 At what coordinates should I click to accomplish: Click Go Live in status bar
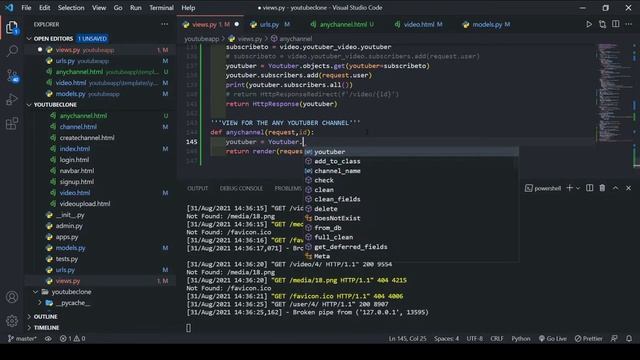click(553, 338)
